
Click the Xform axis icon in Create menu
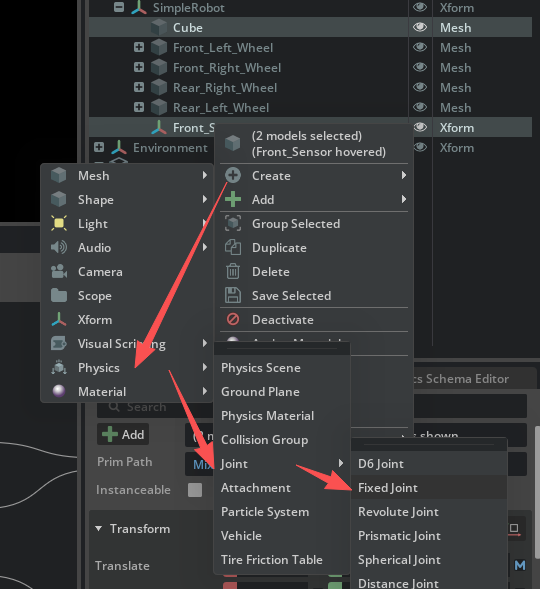pos(59,320)
